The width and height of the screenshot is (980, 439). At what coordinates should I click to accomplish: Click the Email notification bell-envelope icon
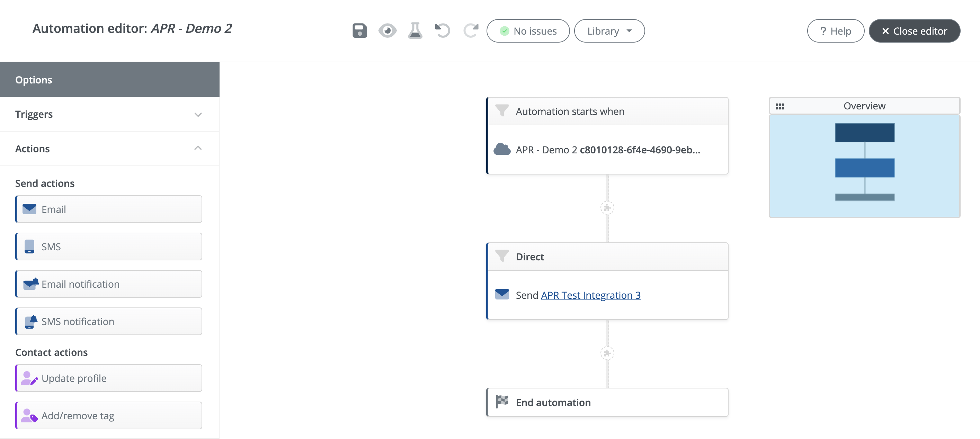coord(31,284)
